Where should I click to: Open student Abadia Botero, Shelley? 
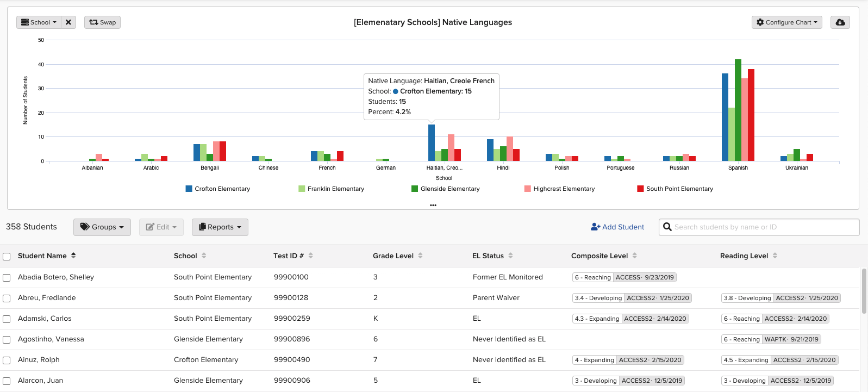(56, 277)
